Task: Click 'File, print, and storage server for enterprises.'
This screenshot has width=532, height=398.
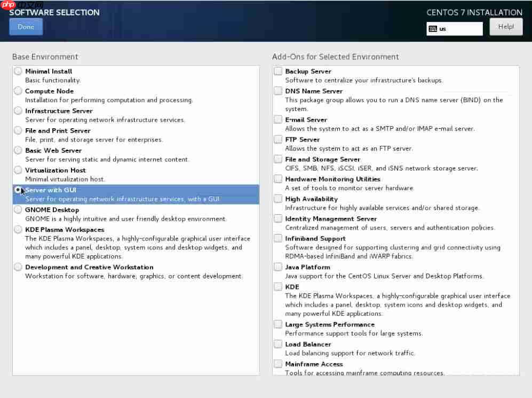Action: click(94, 139)
